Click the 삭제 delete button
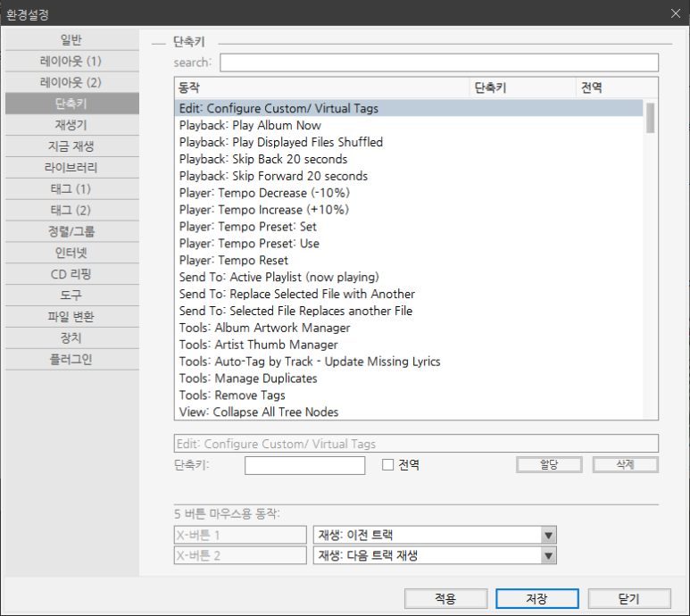The width and height of the screenshot is (690, 616). click(626, 464)
